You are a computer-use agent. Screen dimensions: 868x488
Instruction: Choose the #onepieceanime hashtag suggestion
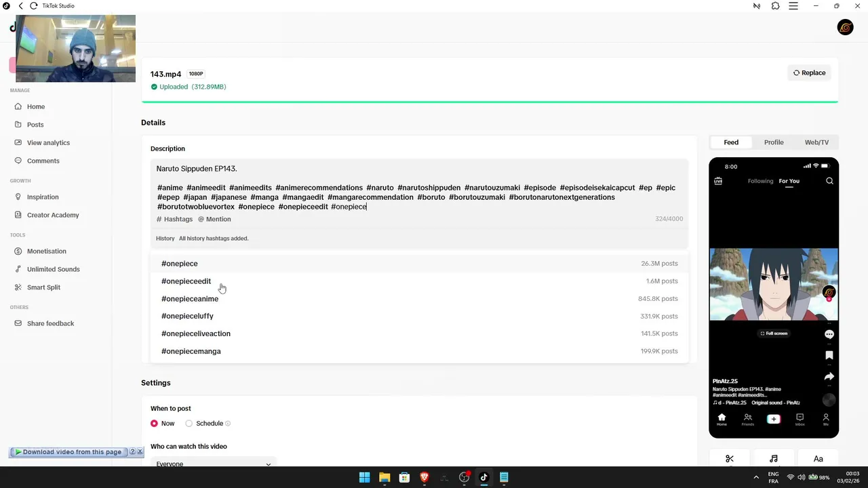(419, 299)
